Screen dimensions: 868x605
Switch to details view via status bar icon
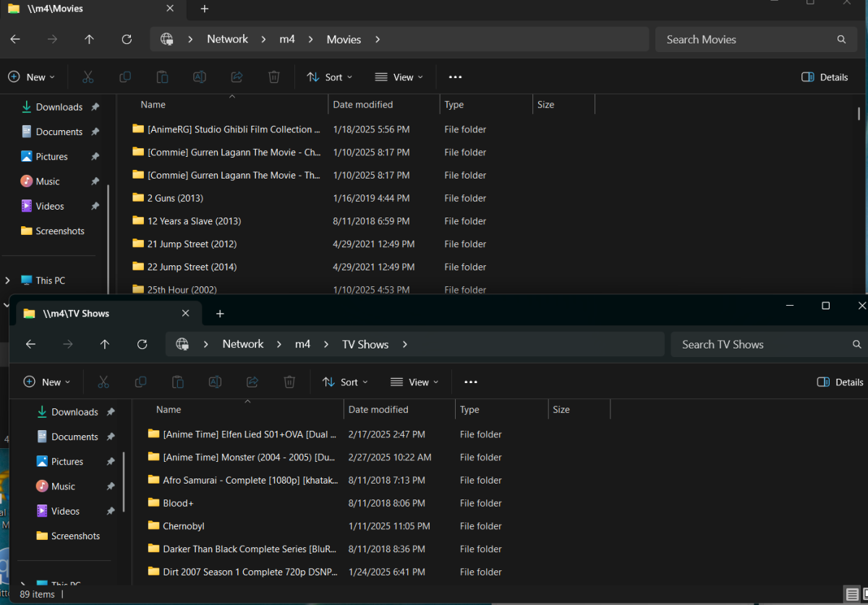click(851, 594)
